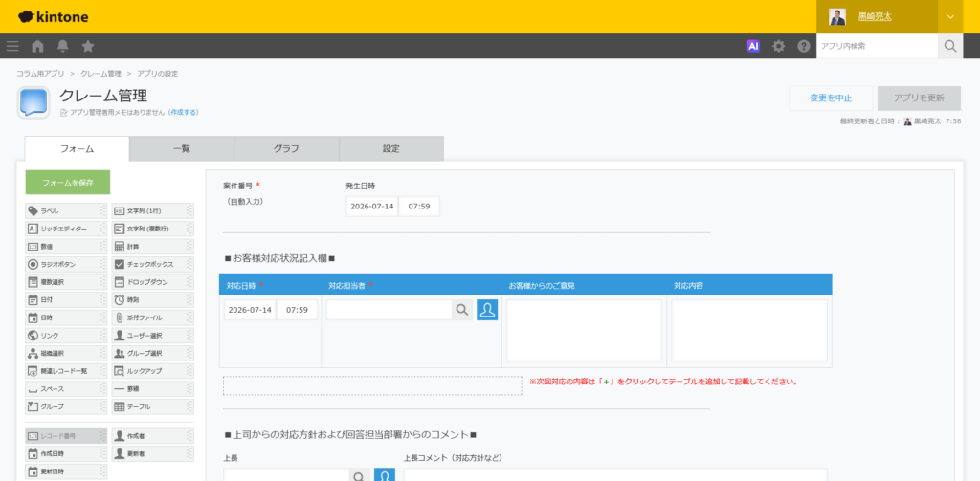Click the アプリを更新 button
Screen dimensions: 980x481
(919, 98)
